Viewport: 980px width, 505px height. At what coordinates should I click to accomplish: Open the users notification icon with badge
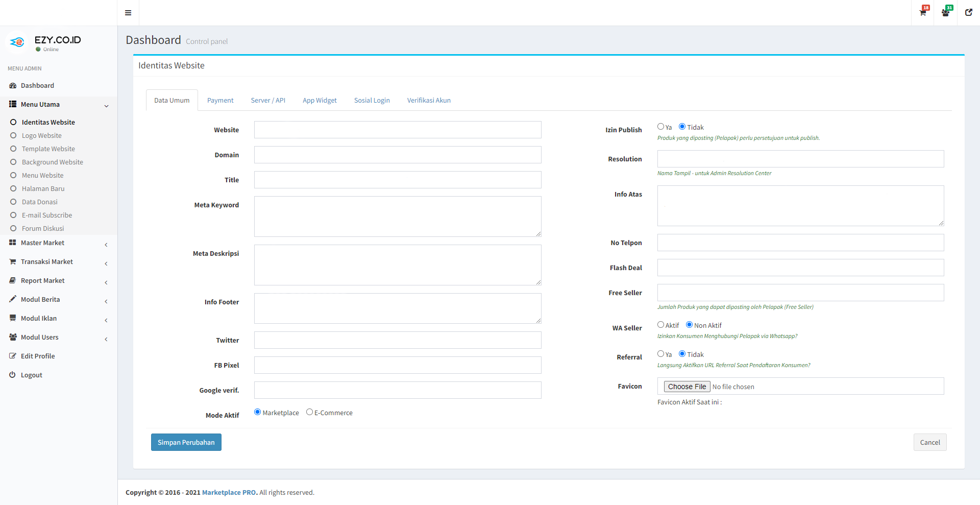pyautogui.click(x=946, y=13)
